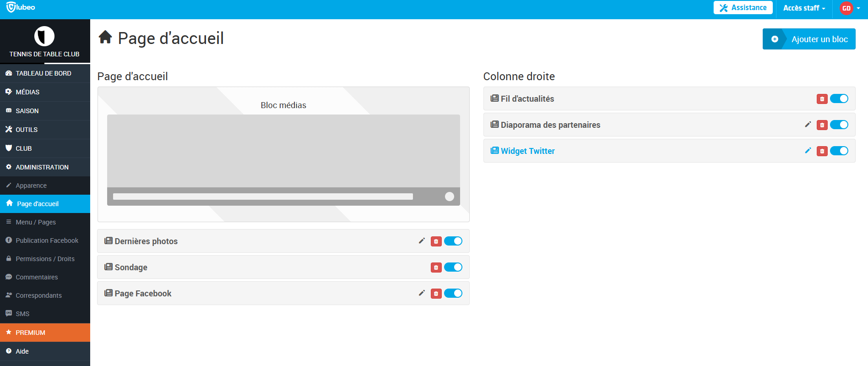Click the block icon beside Diaporama des partenaires
This screenshot has width=868, height=366.
[494, 125]
